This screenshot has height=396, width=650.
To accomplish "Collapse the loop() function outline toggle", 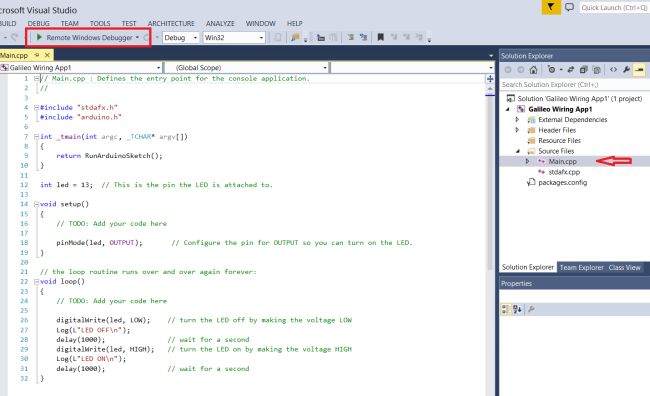I will tap(36, 282).
